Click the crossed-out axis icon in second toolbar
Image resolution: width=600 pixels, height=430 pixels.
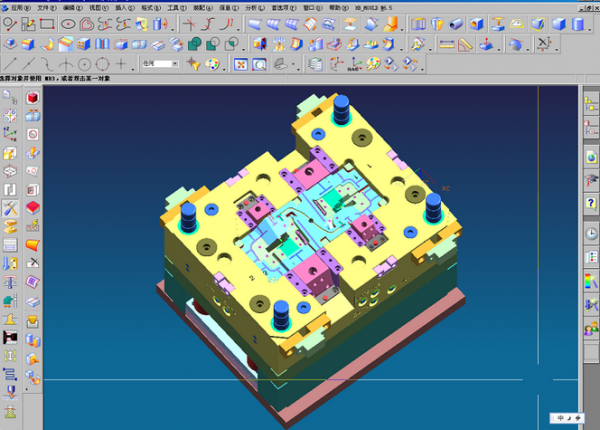click(544, 43)
